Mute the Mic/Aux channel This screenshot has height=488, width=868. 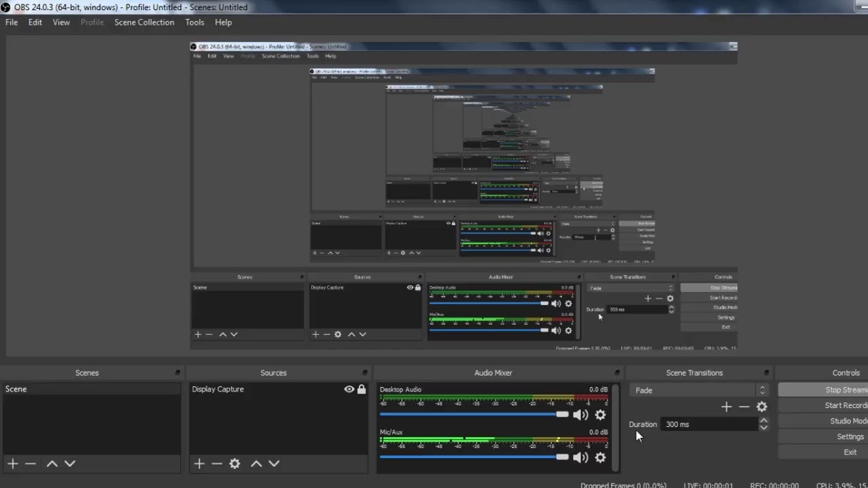(x=580, y=457)
